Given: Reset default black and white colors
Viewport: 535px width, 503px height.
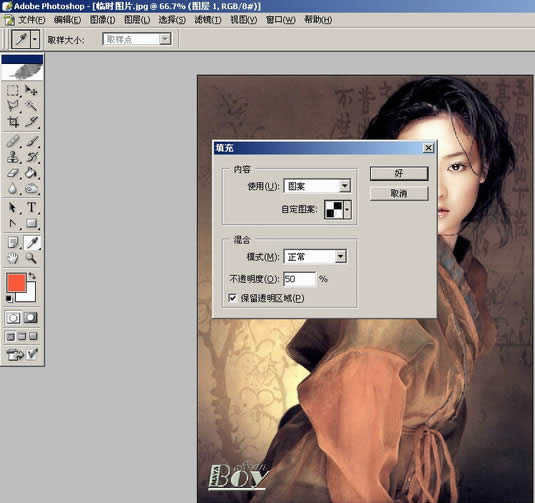Looking at the screenshot, I should (x=9, y=299).
